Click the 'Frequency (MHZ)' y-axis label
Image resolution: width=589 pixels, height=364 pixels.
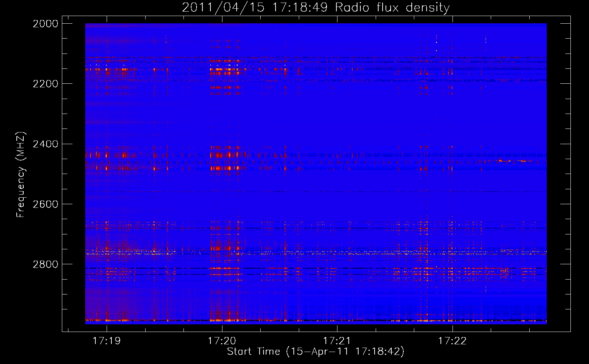pyautogui.click(x=21, y=175)
